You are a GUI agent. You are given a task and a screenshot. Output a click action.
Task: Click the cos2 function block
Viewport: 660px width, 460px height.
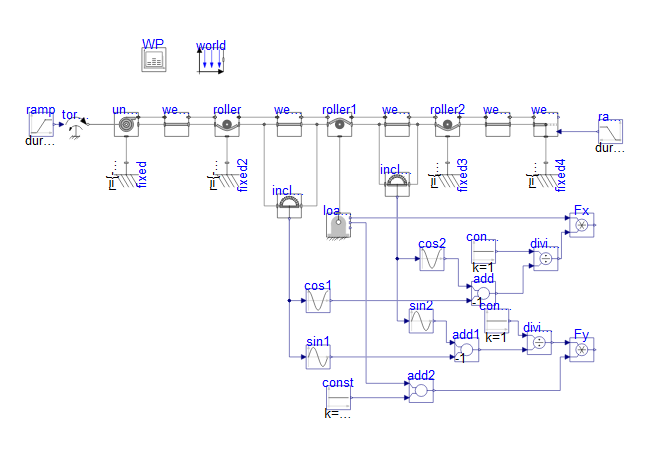[431, 260]
